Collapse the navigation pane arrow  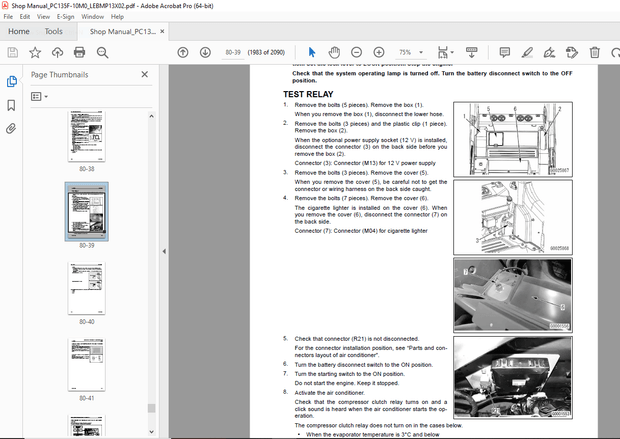point(164,251)
